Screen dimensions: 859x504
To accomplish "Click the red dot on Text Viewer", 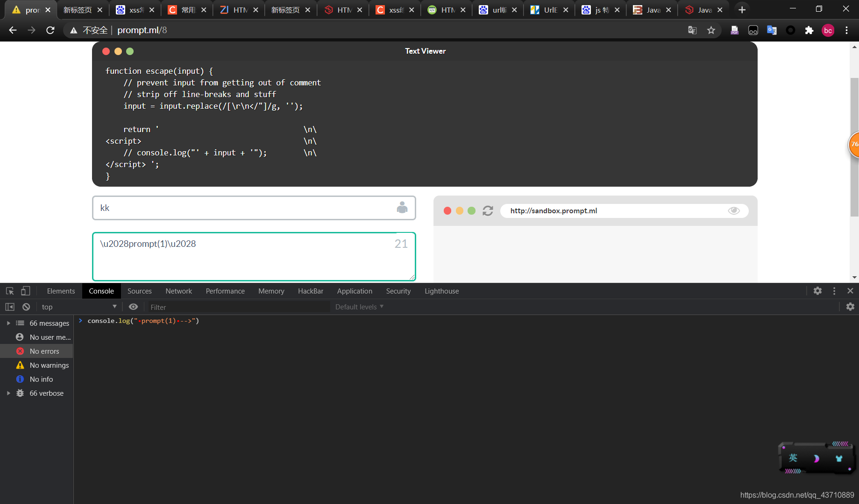I will (x=106, y=51).
